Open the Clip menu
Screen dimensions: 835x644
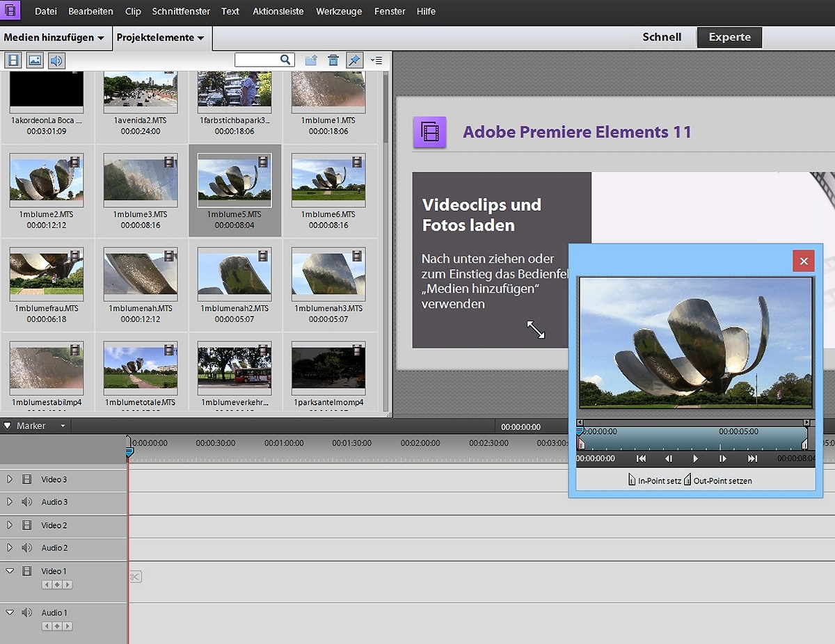click(x=133, y=11)
